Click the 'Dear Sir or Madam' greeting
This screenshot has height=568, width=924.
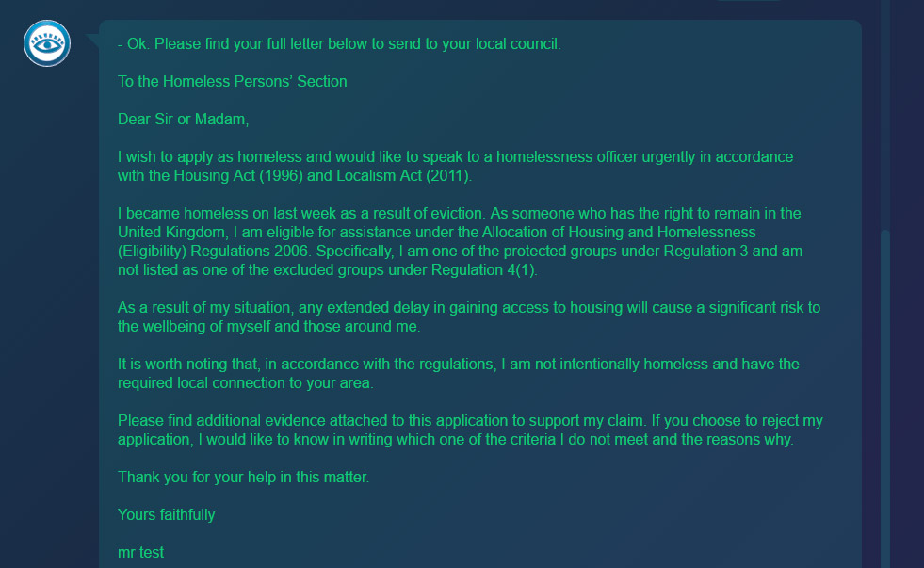pos(183,119)
